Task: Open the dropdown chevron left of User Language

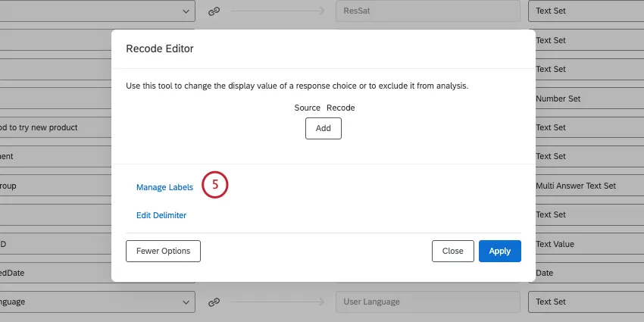Action: (x=186, y=302)
